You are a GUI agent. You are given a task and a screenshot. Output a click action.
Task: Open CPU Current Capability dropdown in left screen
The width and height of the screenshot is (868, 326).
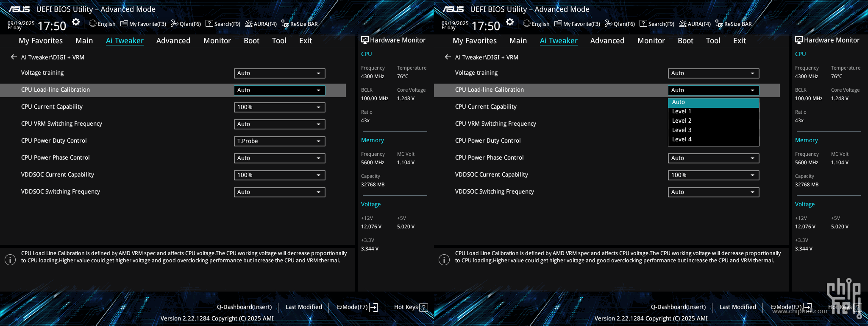click(280, 107)
